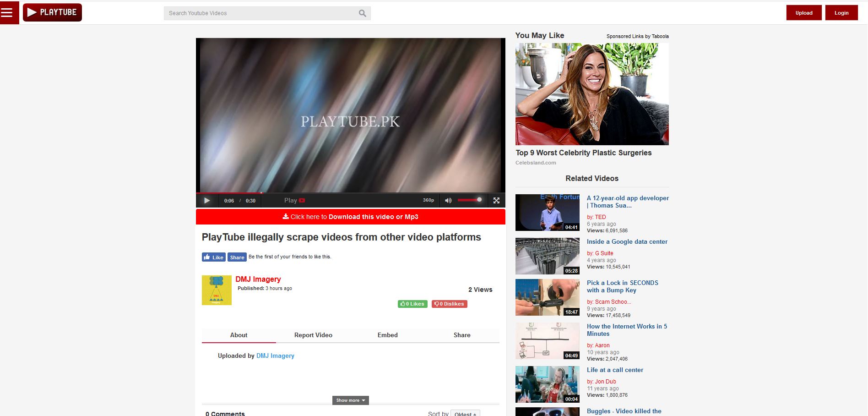868x416 pixels.
Task: Open Inside a Google data center title
Action: pyautogui.click(x=627, y=241)
